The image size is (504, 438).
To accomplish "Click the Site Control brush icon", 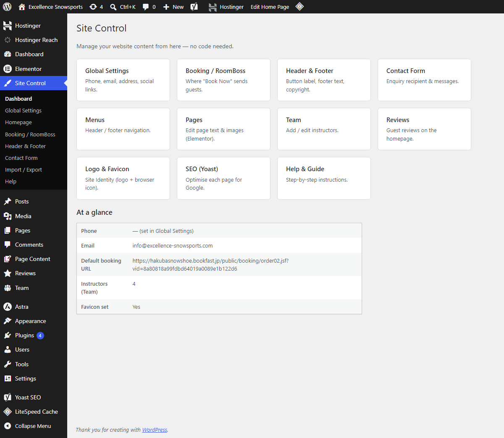I will 8,83.
